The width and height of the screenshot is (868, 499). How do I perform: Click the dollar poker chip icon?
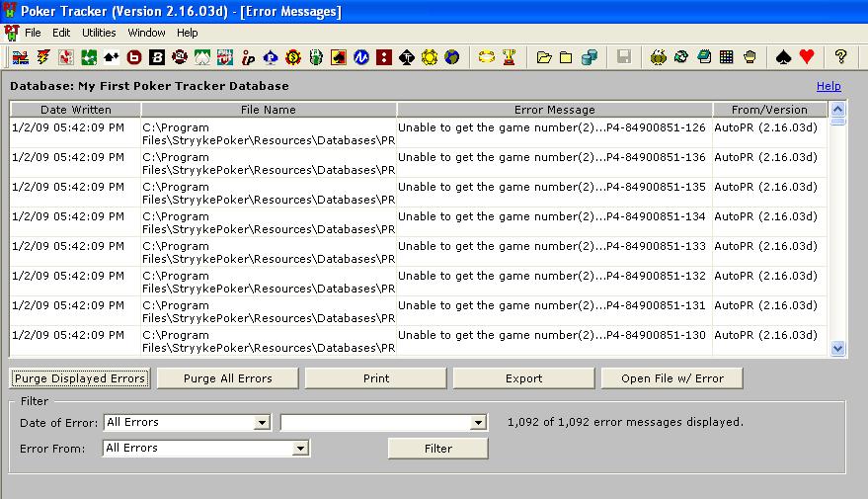click(x=293, y=57)
